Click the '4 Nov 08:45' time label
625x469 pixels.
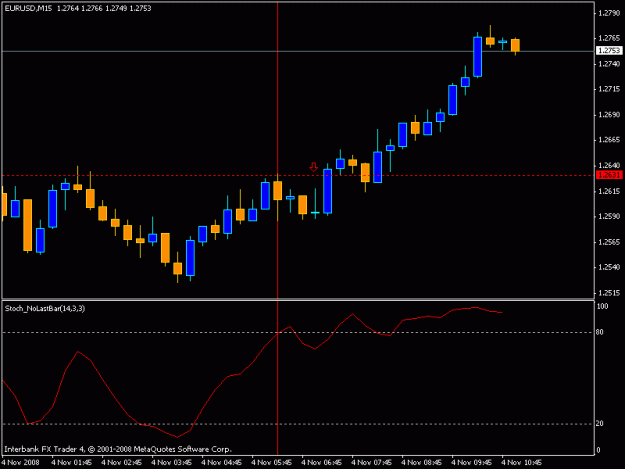tap(421, 463)
